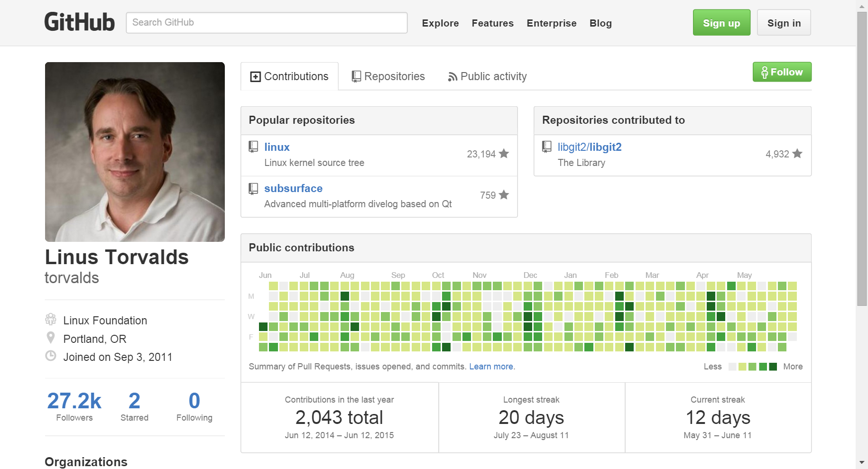Click the darkest green legend swatch

773,367
